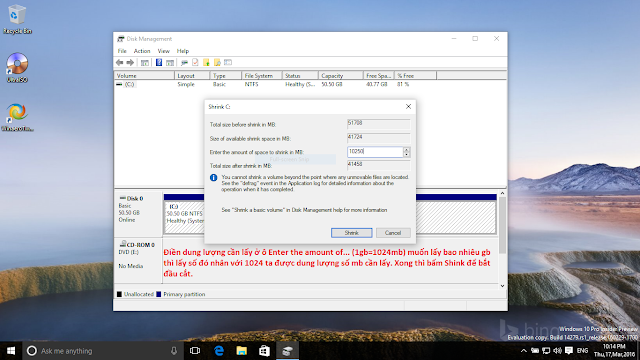
Task: Open the File menu
Action: coord(122,51)
